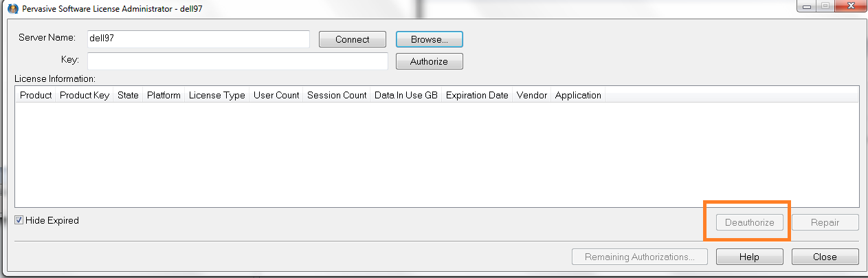Screen dimensions: 868x278
Task: Click the Connect button
Action: 353,39
